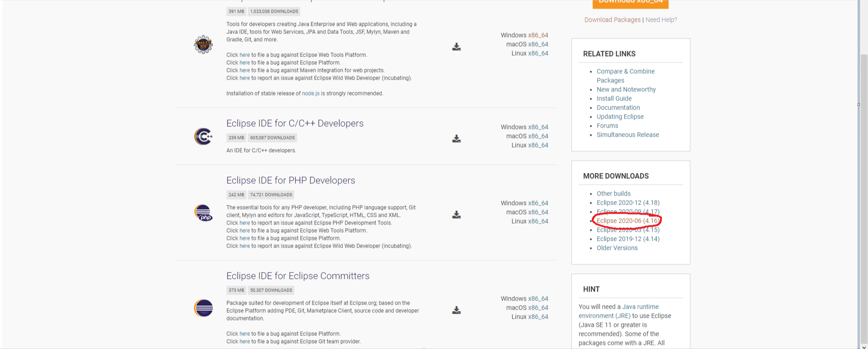Click 'here' for Wild Web Developer issue under PHP Developers
Image resolution: width=868 pixels, height=349 pixels.
pyautogui.click(x=245, y=246)
